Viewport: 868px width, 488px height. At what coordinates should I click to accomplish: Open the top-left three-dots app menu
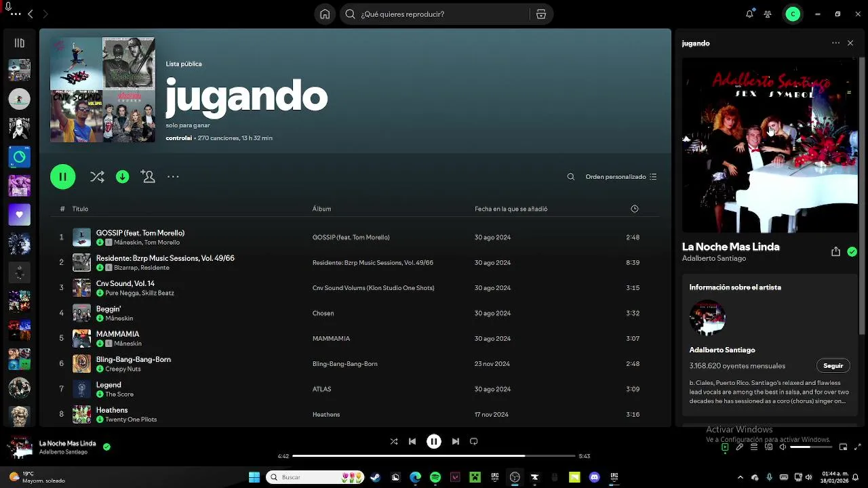coord(15,14)
